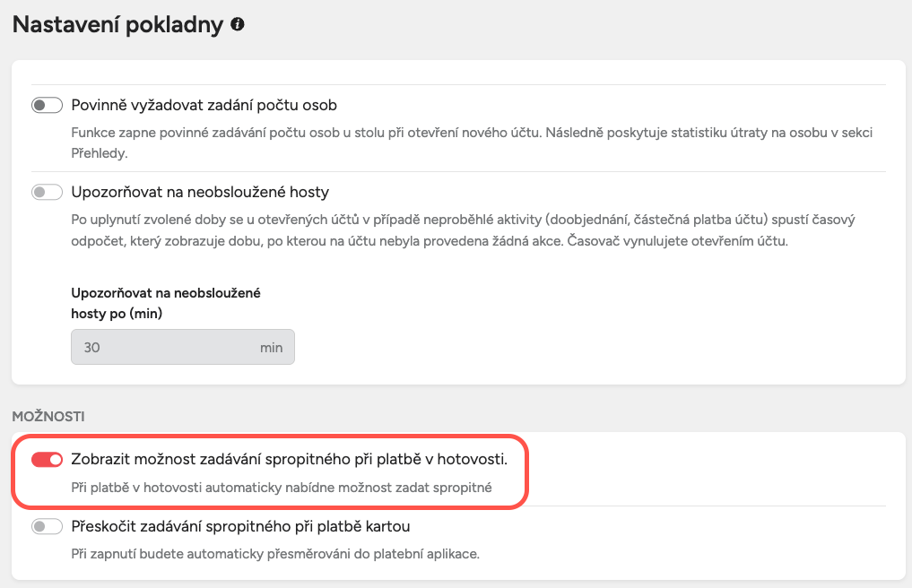Click the description "Při platbě v hotovosti automaticky nabídne"
Image resolution: width=912 pixels, height=588 pixels.
pyautogui.click(x=282, y=488)
